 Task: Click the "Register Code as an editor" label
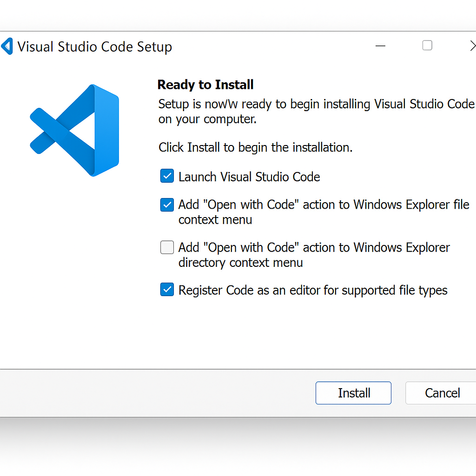pos(313,290)
